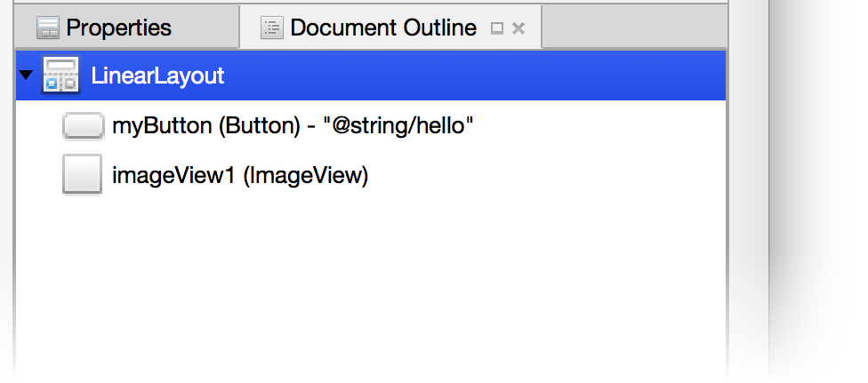
Task: Click blank space right of myButton row
Action: [598, 126]
